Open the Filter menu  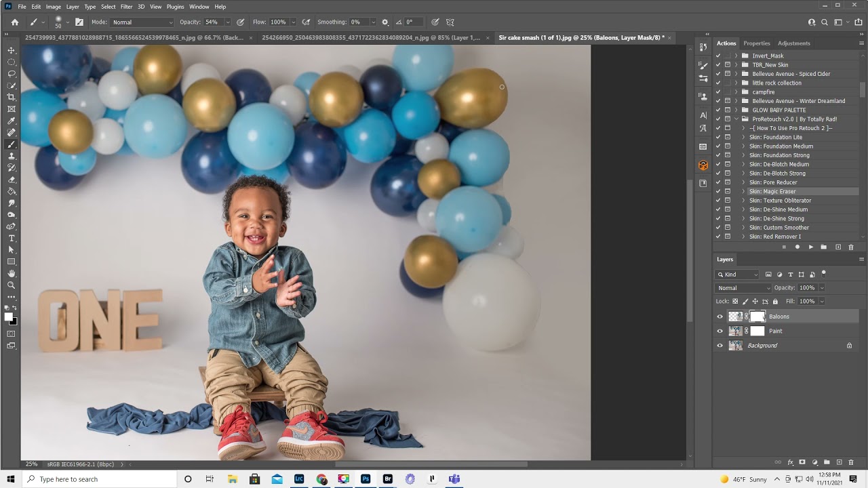[126, 7]
